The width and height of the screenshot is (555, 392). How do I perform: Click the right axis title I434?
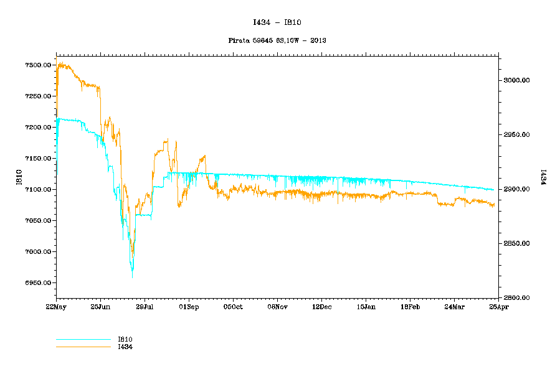pyautogui.click(x=543, y=177)
